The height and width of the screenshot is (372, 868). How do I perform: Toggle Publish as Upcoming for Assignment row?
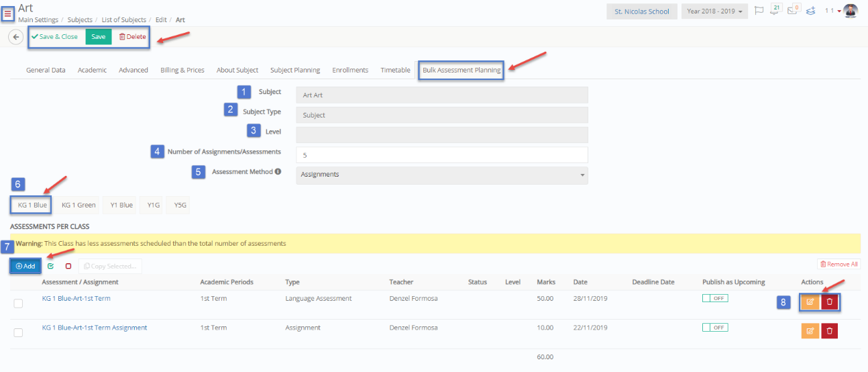pyautogui.click(x=715, y=327)
